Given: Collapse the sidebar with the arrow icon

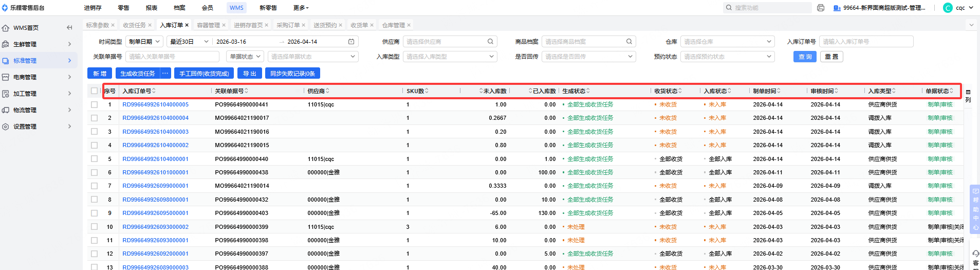Looking at the screenshot, I should pos(69,28).
